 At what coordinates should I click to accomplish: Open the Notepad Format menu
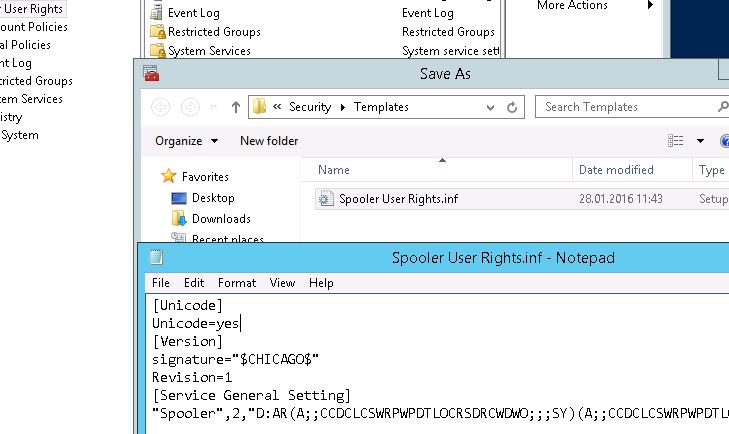pyautogui.click(x=237, y=283)
